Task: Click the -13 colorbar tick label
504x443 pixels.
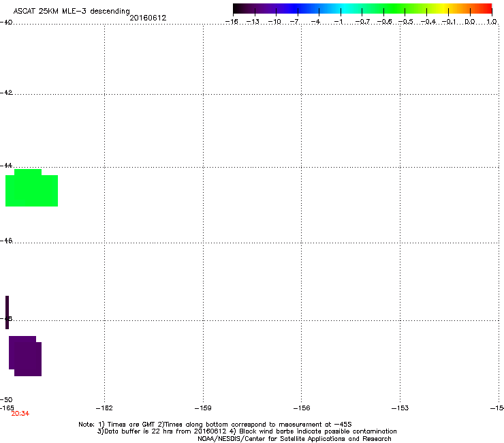Action: 253,22
